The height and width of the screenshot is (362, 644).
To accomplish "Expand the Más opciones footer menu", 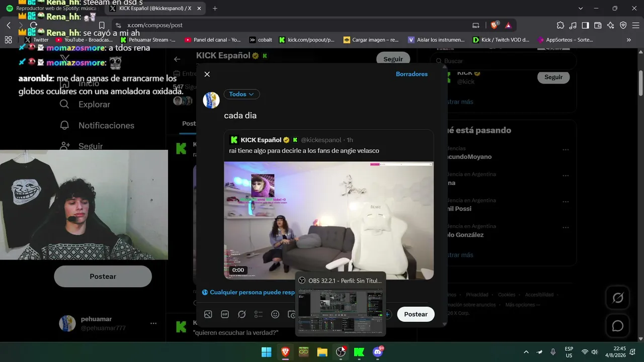I will pos(523,305).
